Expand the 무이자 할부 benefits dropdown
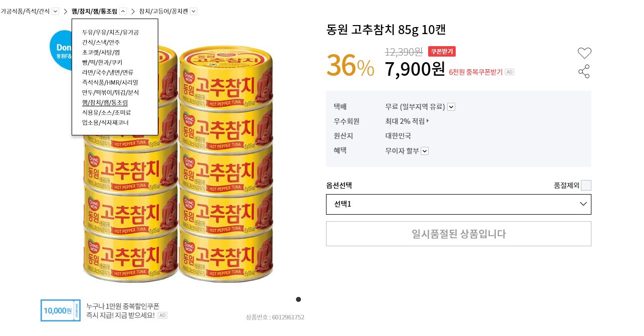Screen dimensions: 644x336 [425, 151]
